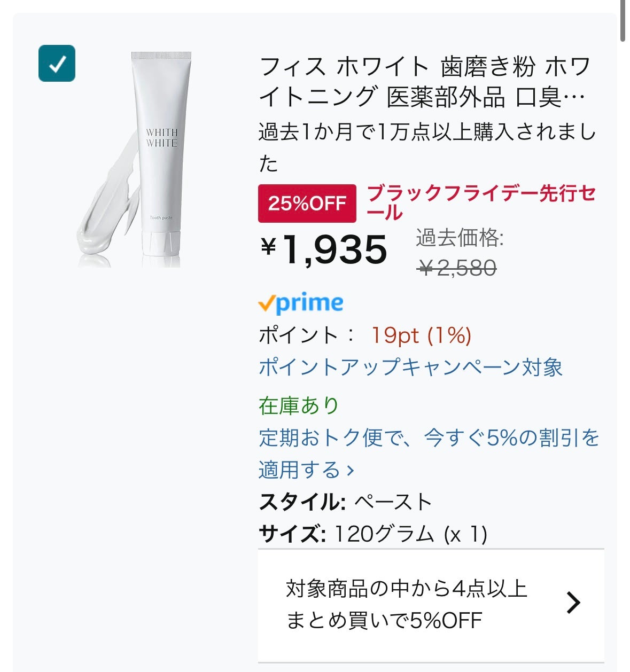This screenshot has height=672, width=630.
Task: Tap the small chevron after 適用する
Action: pyautogui.click(x=351, y=471)
